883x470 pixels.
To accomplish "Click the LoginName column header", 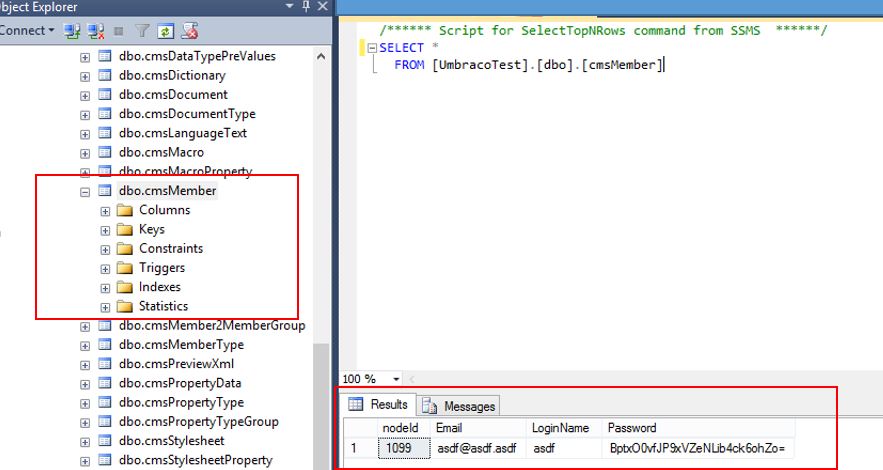I will coord(564,428).
